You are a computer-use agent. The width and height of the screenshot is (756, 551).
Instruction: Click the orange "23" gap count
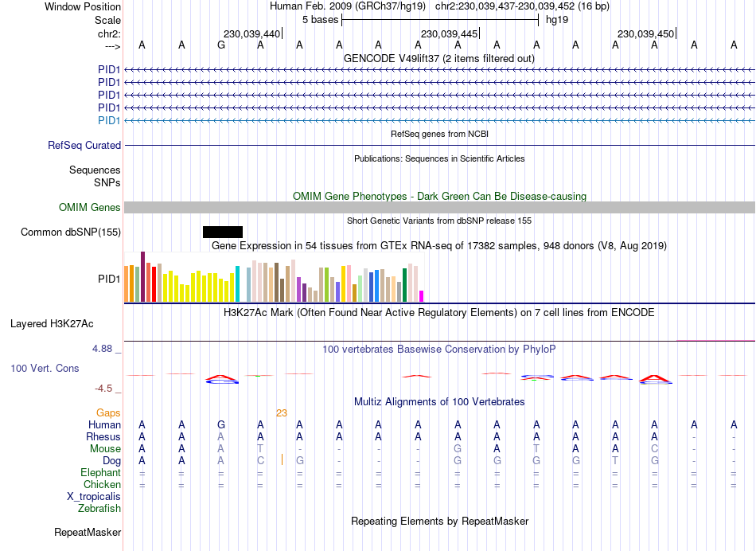click(282, 413)
